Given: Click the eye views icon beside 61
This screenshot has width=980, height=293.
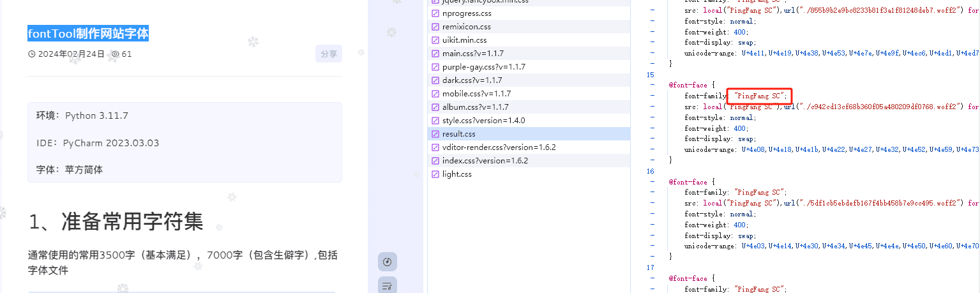Looking at the screenshot, I should click(115, 54).
